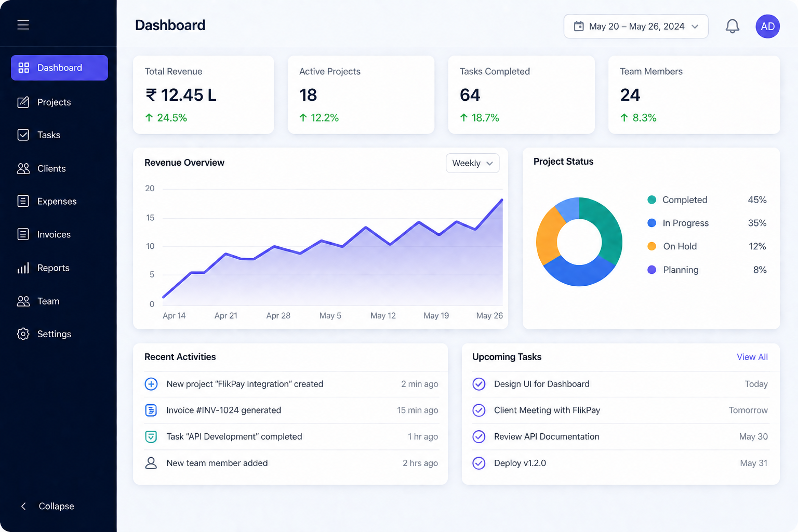The height and width of the screenshot is (532, 798).
Task: Click the Projects pencil icon in sidebar
Action: [23, 102]
